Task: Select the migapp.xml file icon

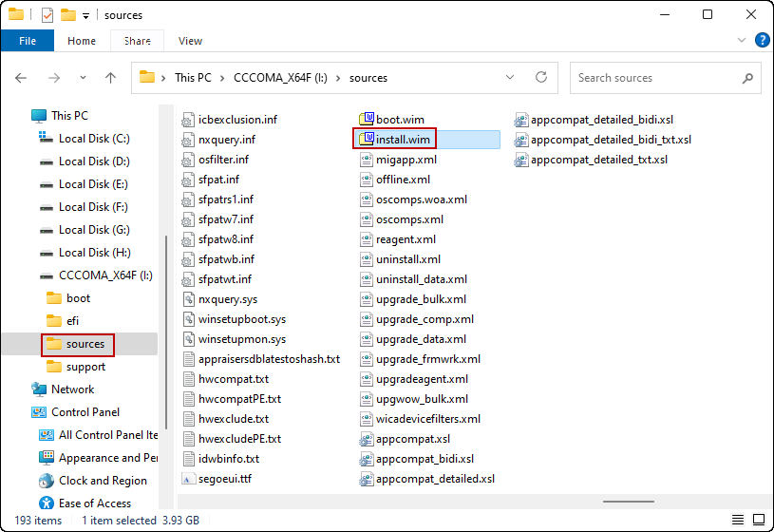Action: click(x=366, y=160)
